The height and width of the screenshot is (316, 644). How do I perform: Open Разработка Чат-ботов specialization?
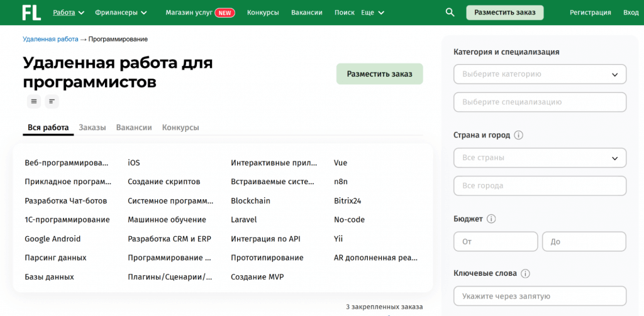(x=65, y=201)
